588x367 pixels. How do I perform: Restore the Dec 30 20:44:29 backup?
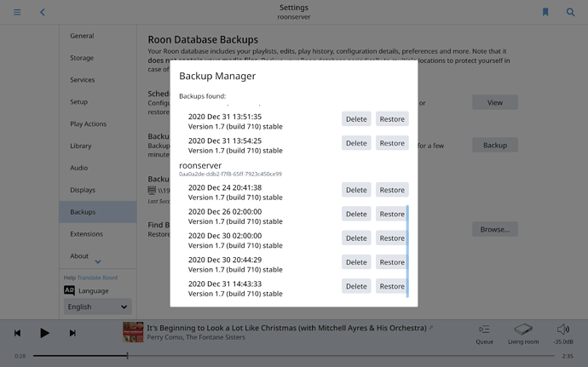point(392,261)
